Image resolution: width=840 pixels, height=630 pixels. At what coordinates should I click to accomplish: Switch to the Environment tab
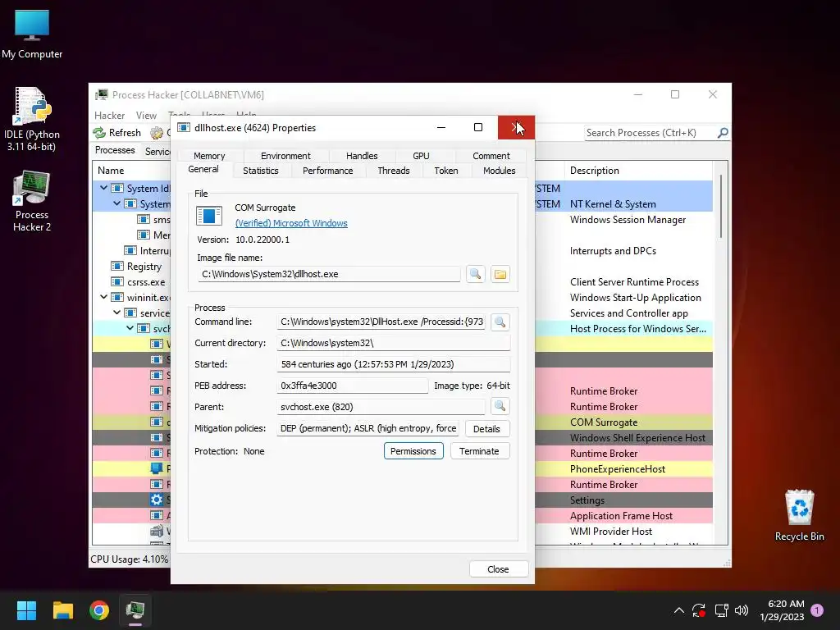(x=285, y=156)
